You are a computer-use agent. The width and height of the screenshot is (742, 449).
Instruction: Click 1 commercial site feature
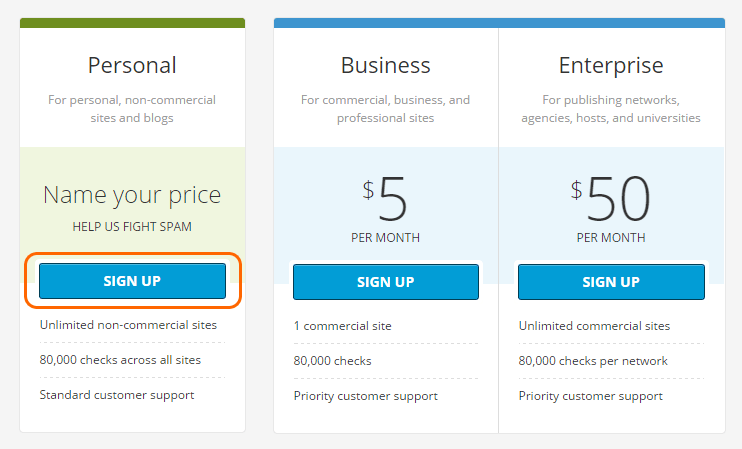coord(343,326)
